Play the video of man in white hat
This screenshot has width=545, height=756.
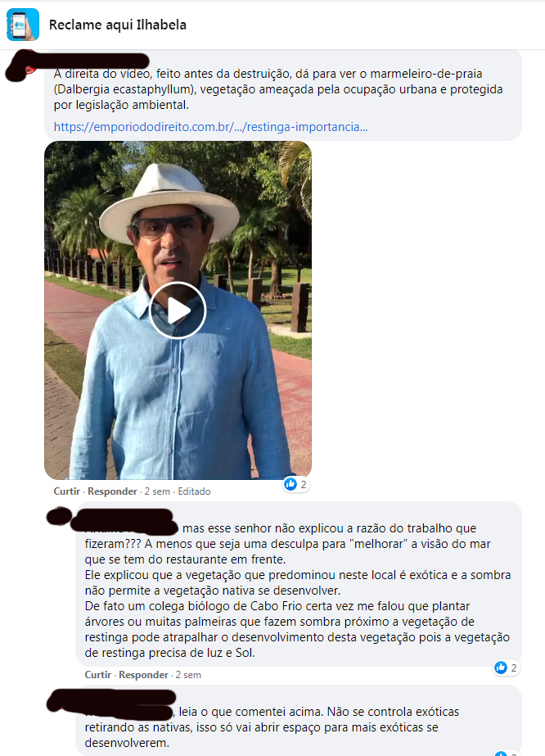pyautogui.click(x=178, y=311)
